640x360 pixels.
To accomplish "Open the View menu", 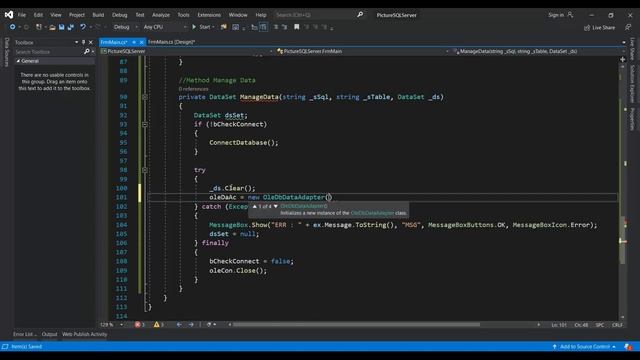I will pyautogui.click(x=56, y=15).
